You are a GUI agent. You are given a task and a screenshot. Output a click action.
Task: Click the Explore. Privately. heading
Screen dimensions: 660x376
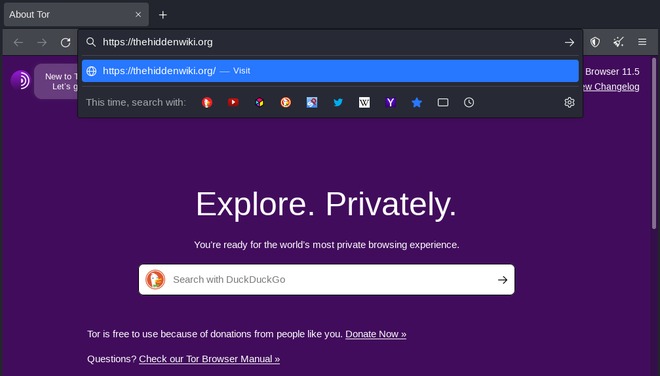click(x=326, y=204)
